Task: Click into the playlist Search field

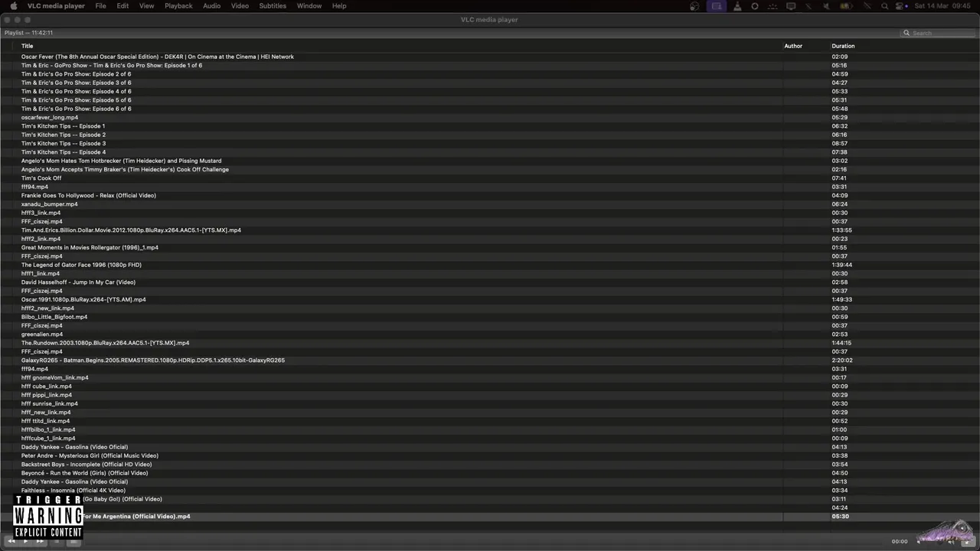Action: coord(939,33)
